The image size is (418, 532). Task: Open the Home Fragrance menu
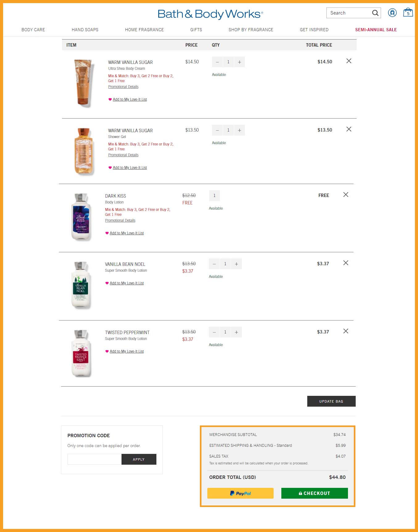[x=144, y=30]
